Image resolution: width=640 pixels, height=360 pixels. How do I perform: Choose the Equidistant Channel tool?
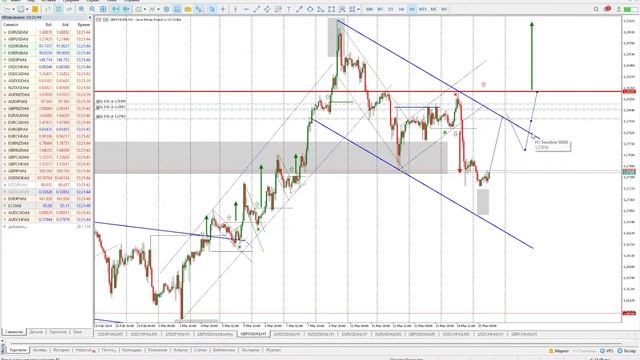pyautogui.click(x=267, y=9)
